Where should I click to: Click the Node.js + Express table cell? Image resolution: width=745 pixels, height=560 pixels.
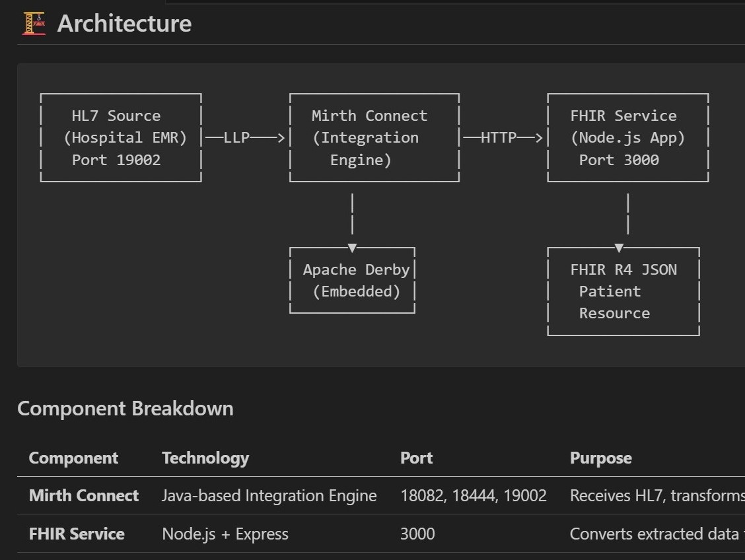click(225, 534)
